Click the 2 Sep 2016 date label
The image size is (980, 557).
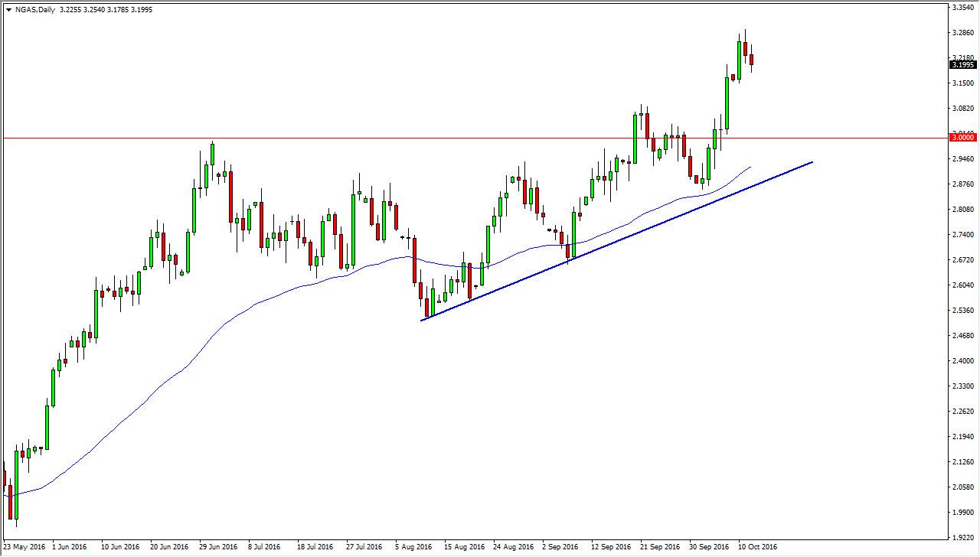click(x=560, y=548)
